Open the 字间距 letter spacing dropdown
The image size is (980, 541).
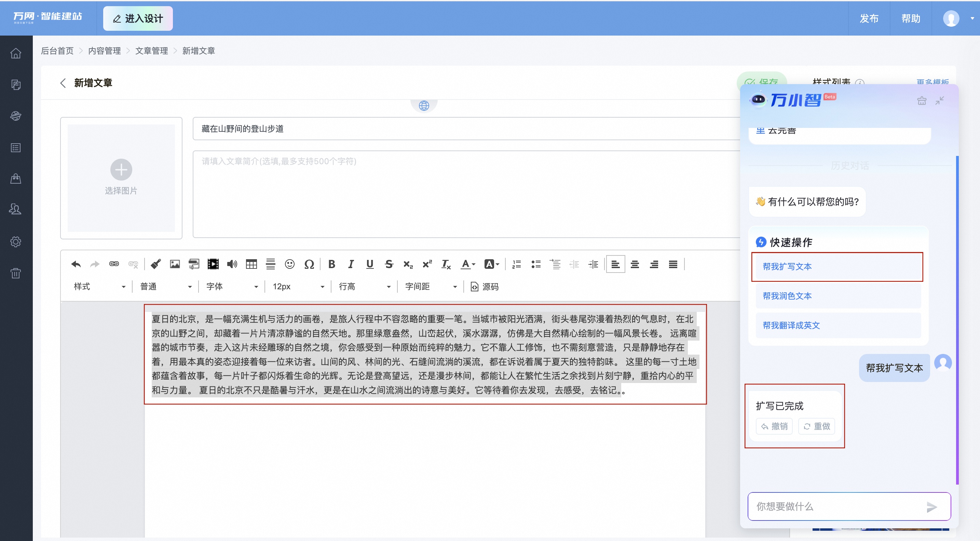[x=431, y=287]
